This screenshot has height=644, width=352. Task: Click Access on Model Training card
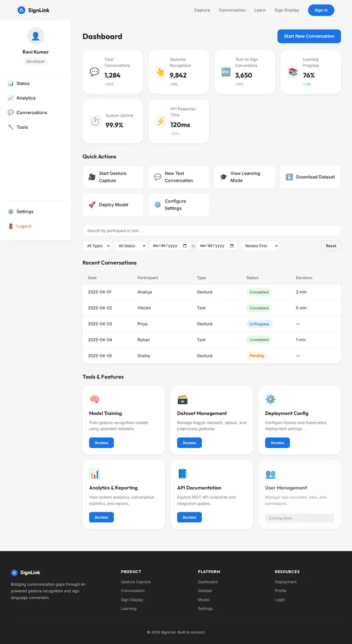pos(101,443)
